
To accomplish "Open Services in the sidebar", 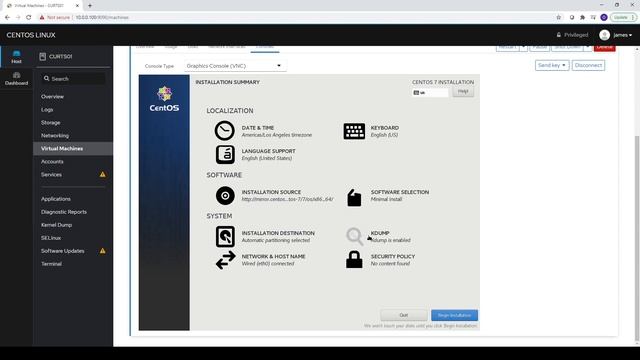I will pos(51,175).
